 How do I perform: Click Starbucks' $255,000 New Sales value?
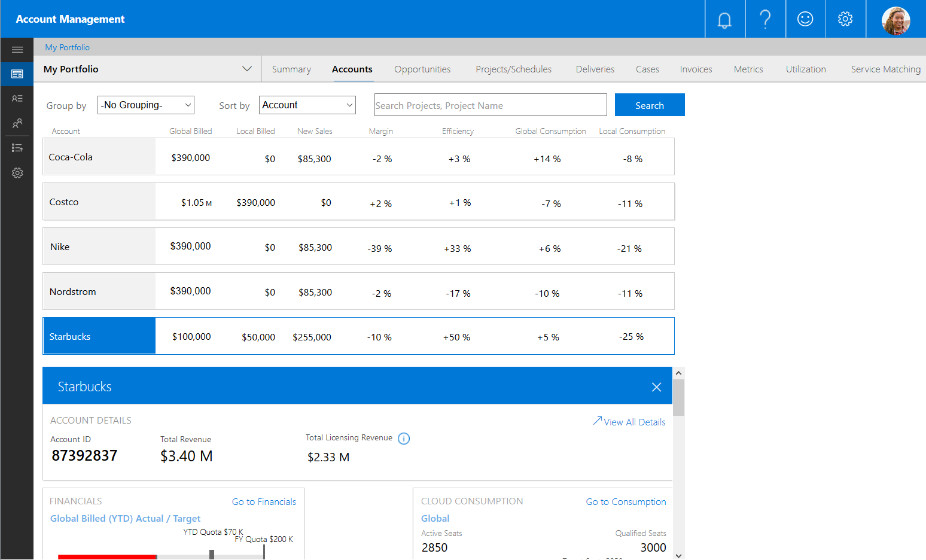click(312, 337)
